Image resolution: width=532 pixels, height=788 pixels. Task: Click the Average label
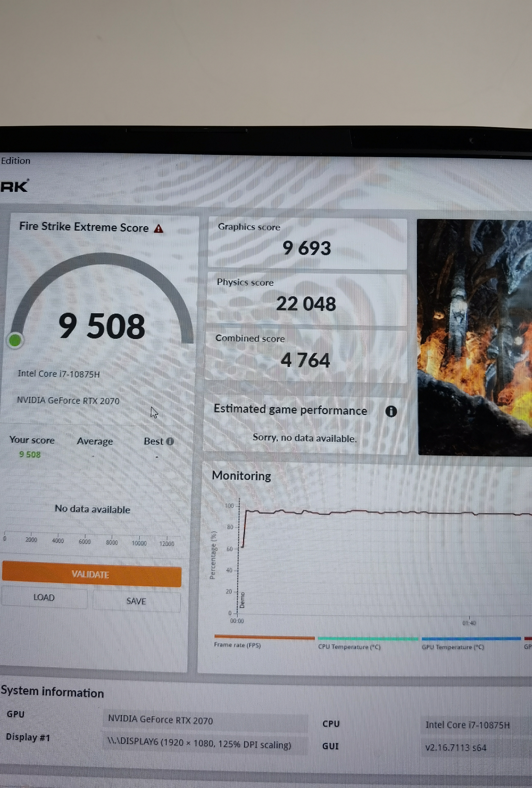(x=95, y=441)
